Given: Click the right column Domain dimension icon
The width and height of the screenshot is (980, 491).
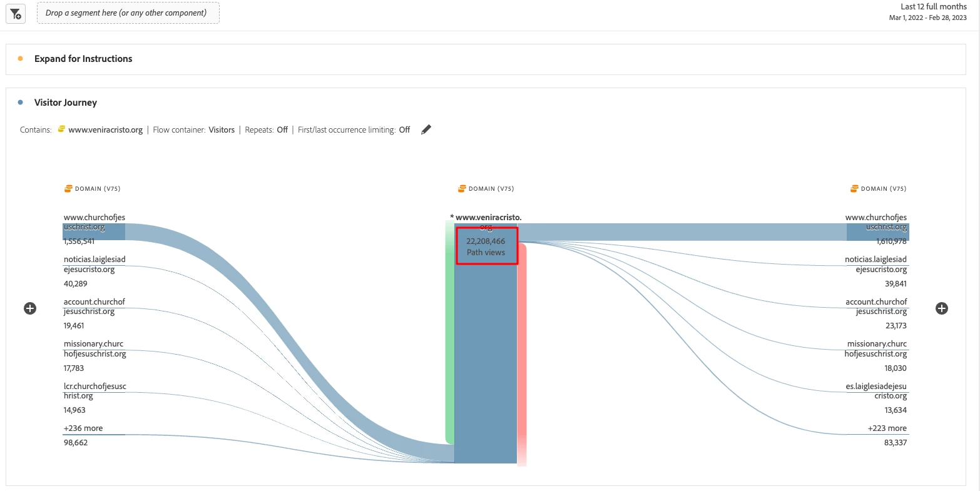Looking at the screenshot, I should (x=854, y=188).
